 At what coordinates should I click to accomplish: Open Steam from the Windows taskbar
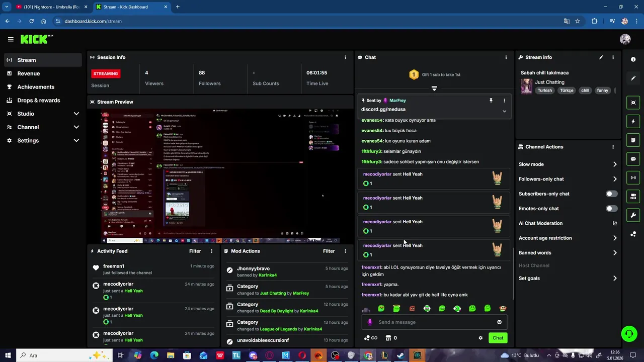[x=400, y=355]
